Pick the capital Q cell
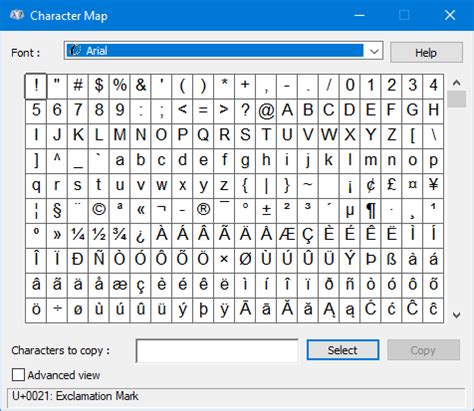Viewport: 474px width, 411px height. tap(203, 135)
